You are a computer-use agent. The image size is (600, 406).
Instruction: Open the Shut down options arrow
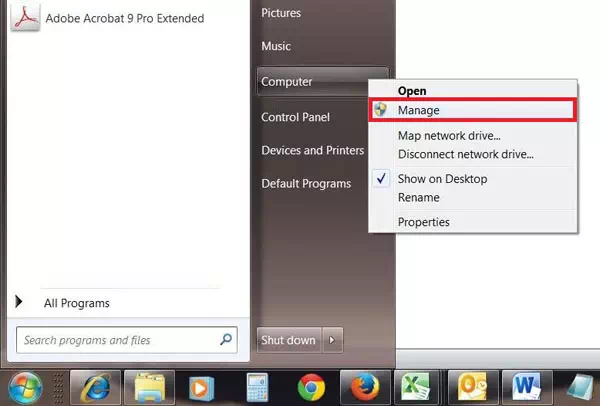click(334, 340)
